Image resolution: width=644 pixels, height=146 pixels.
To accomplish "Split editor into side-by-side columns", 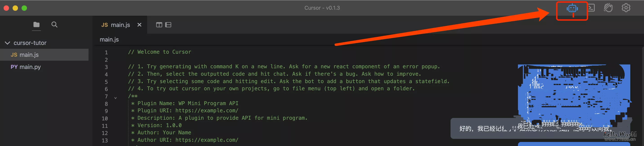I will tap(159, 25).
